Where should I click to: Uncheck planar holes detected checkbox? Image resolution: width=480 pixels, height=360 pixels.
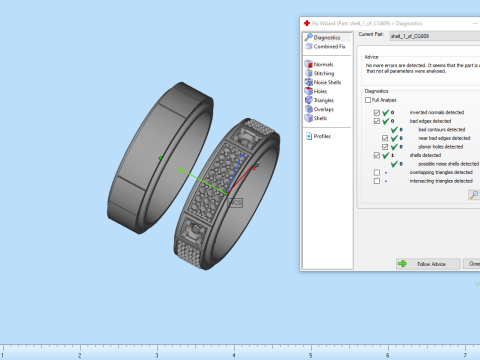pyautogui.click(x=385, y=147)
